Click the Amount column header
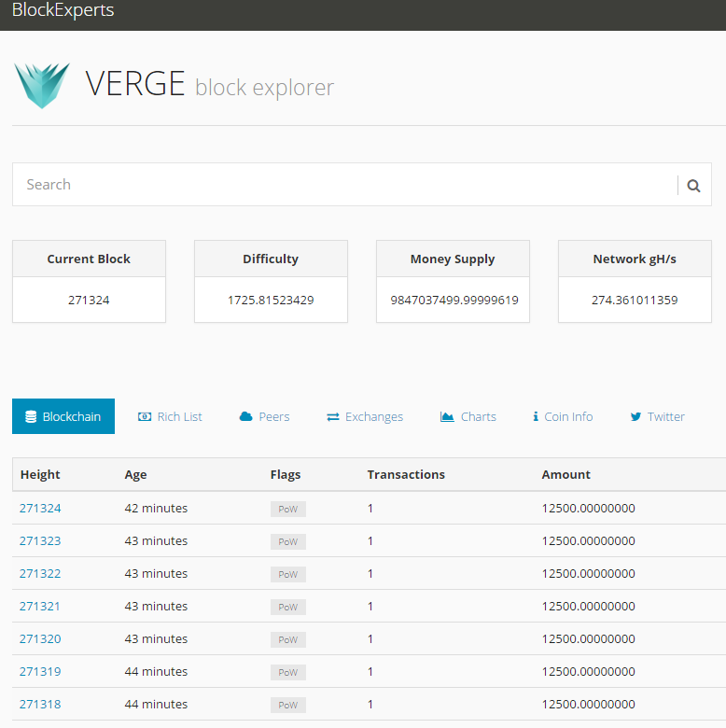 565,474
